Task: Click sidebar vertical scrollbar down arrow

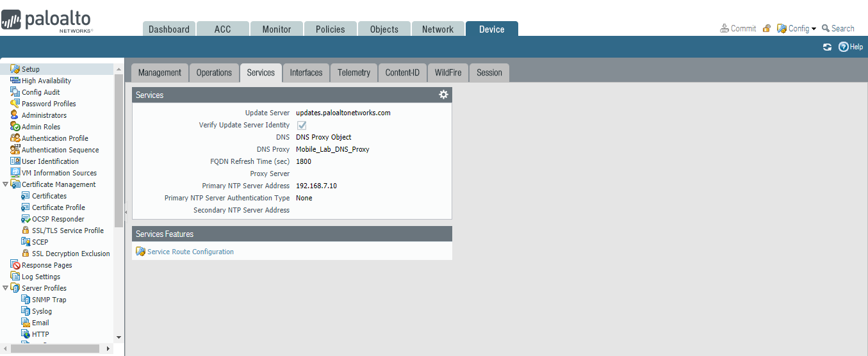Action: click(x=119, y=337)
